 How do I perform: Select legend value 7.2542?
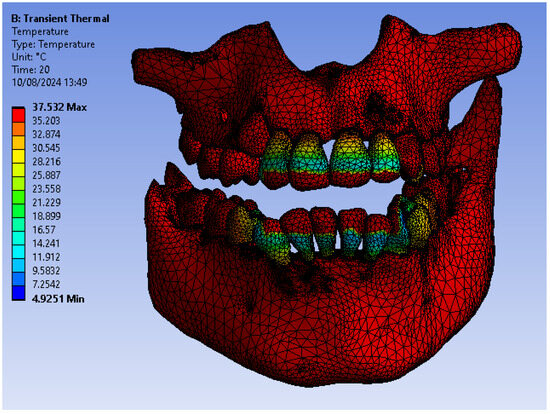point(46,284)
